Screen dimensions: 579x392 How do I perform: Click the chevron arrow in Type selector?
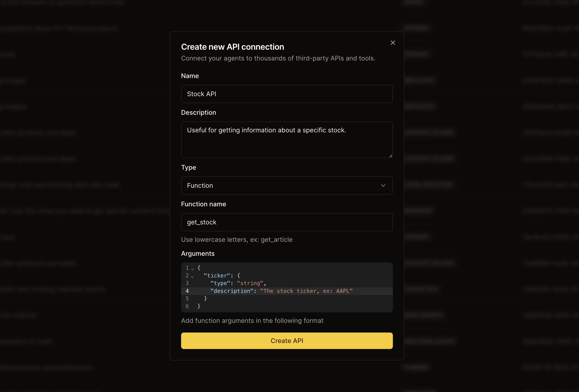[x=383, y=185]
